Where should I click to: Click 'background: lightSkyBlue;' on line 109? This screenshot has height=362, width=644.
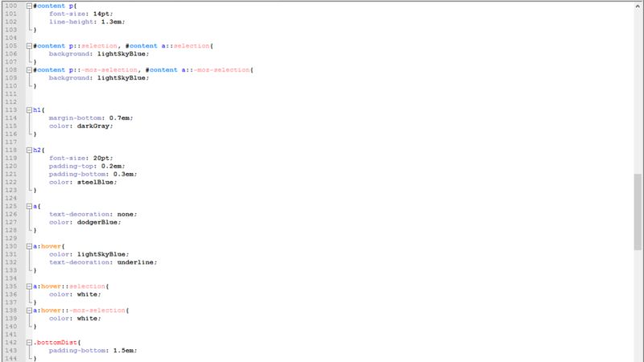(99, 78)
